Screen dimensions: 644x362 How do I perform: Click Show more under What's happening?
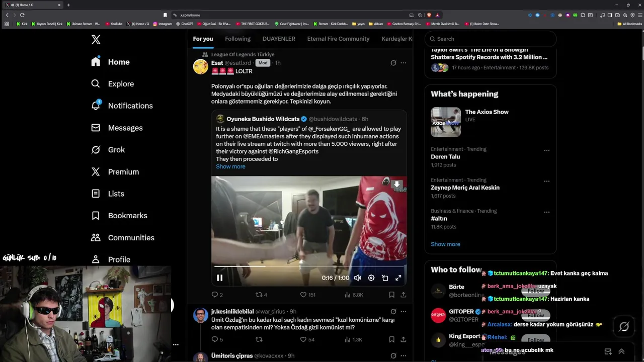(x=445, y=244)
